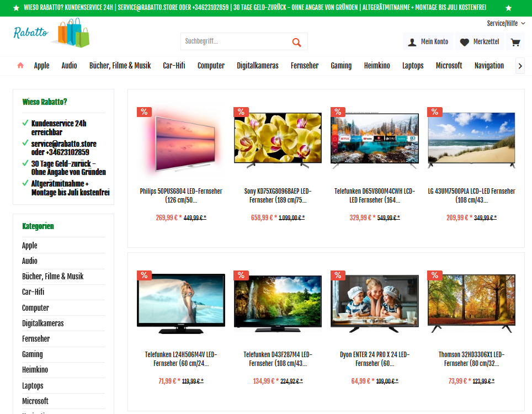Open the LG 43UM7500PLA TV product image
Viewport: 532px width, 414px height.
[472, 141]
